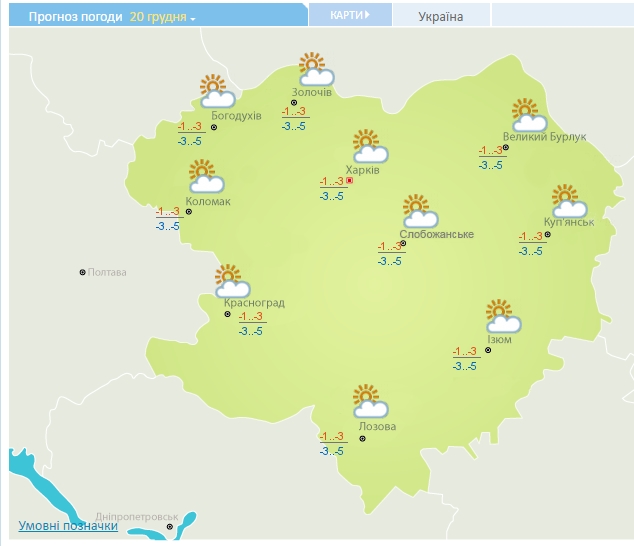Click Лозова daytime temperature -1..-3
The height and width of the screenshot is (546, 634).
pyautogui.click(x=332, y=436)
